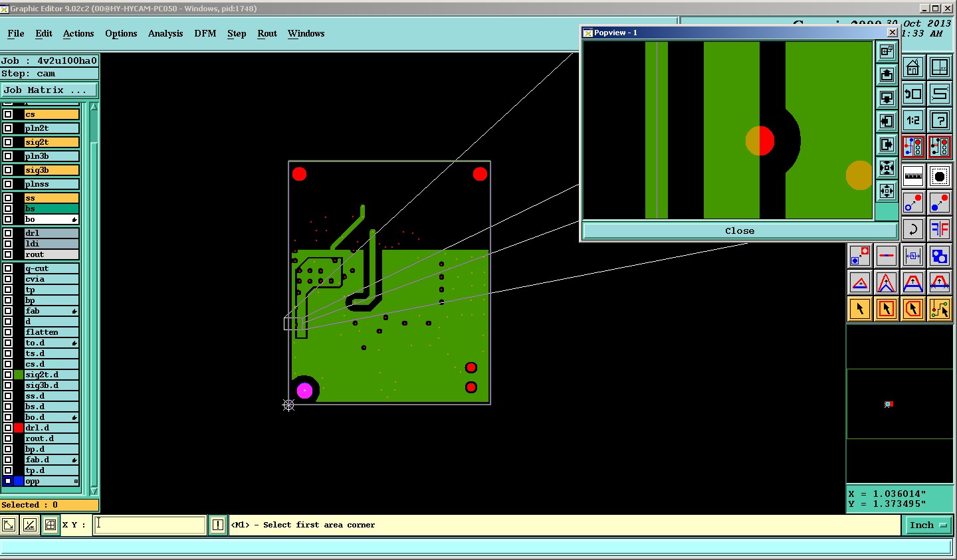Click the pan left icon in Popview

coord(887,121)
